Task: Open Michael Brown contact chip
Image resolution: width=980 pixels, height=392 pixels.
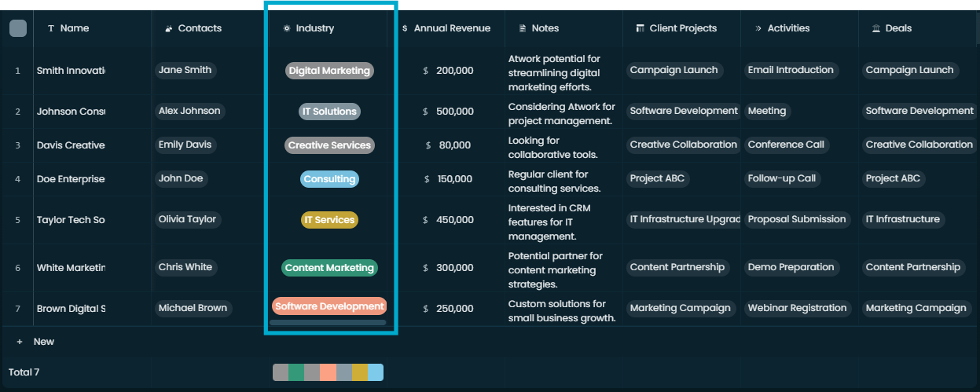Action: (193, 308)
